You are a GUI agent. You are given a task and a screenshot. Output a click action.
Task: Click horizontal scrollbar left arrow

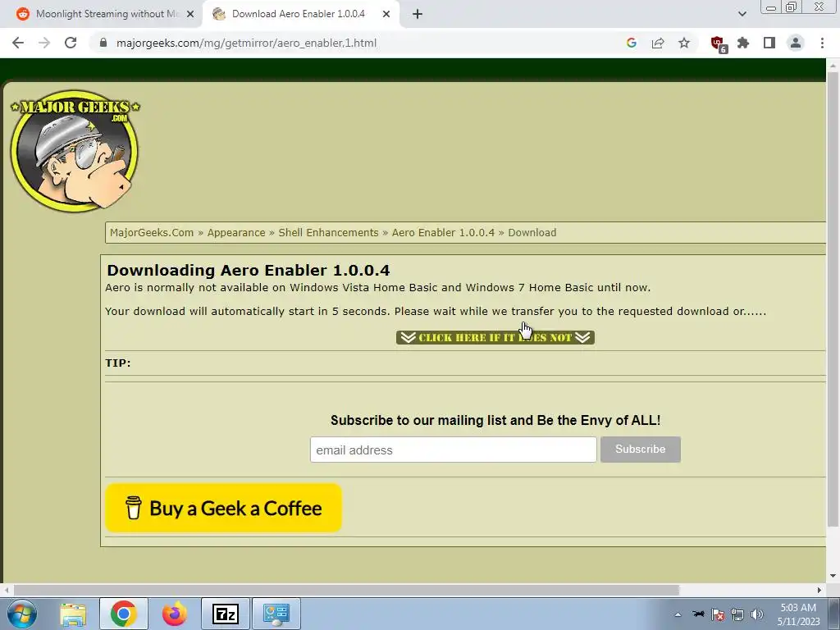coord(7,590)
